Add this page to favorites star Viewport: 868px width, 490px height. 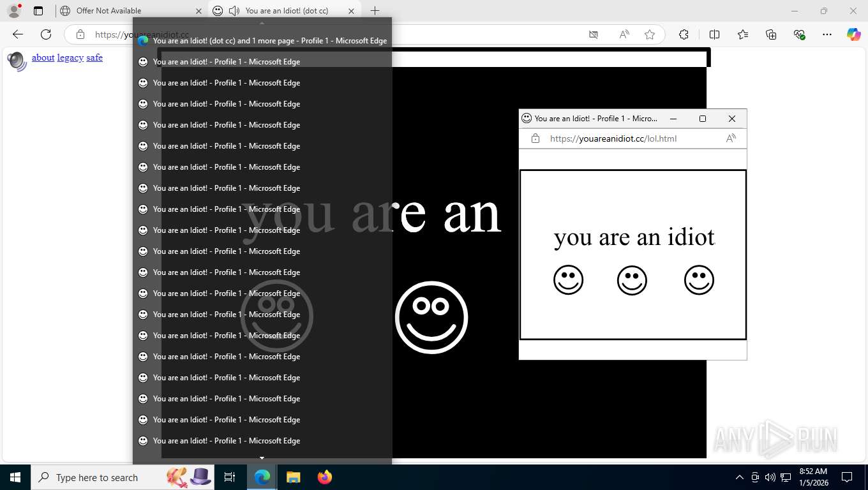[x=650, y=34]
